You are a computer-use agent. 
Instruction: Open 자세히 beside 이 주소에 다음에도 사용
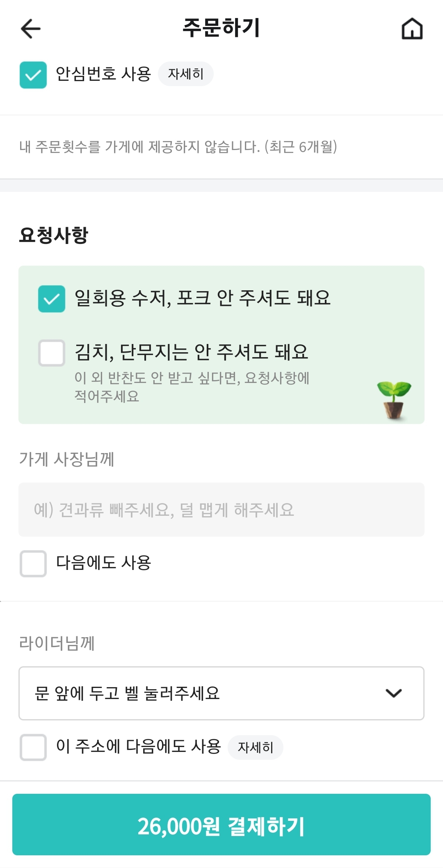pos(256,747)
